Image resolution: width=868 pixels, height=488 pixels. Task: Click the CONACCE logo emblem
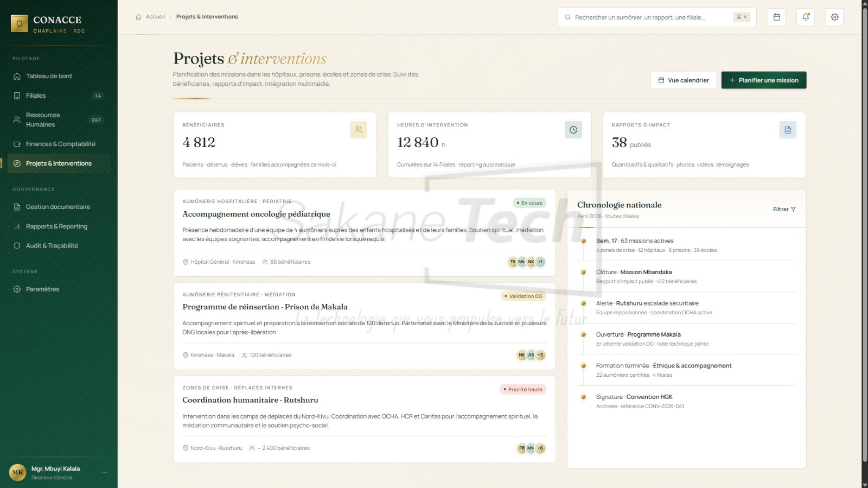click(x=20, y=23)
